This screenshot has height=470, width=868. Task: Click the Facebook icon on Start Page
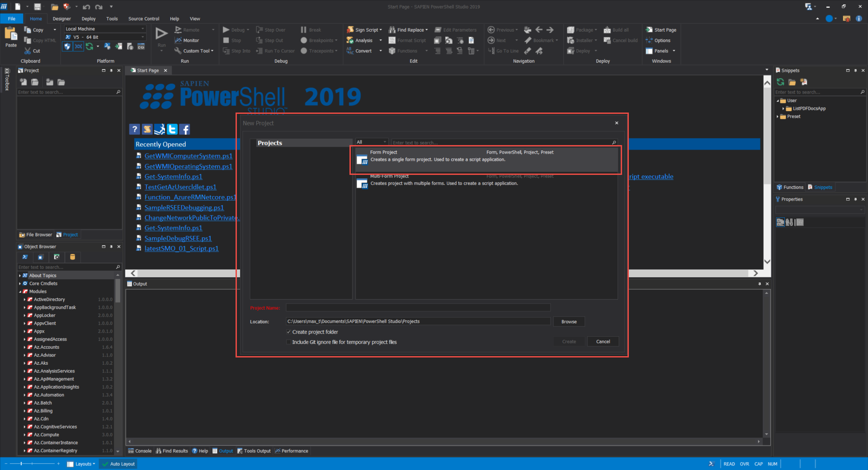[x=184, y=129]
